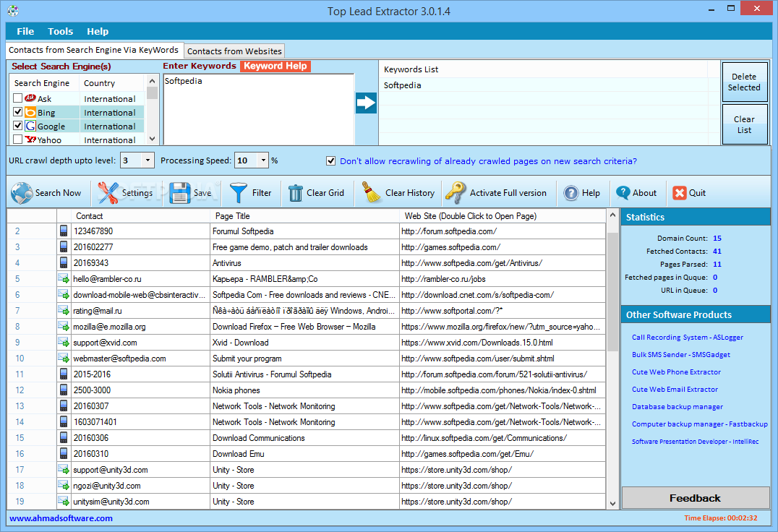Click email icon for support@xvid.com row
Viewport: 778px width, 532px height.
pos(64,342)
